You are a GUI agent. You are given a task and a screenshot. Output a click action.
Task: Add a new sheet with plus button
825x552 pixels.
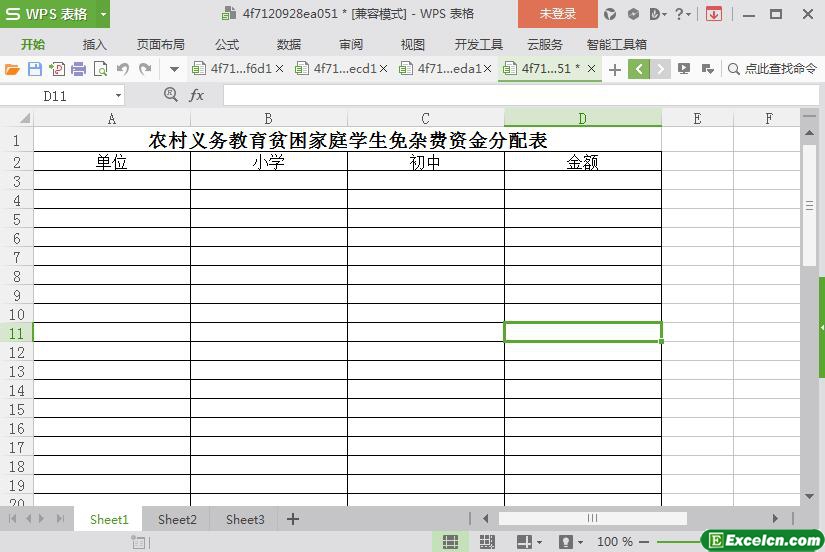coord(293,519)
